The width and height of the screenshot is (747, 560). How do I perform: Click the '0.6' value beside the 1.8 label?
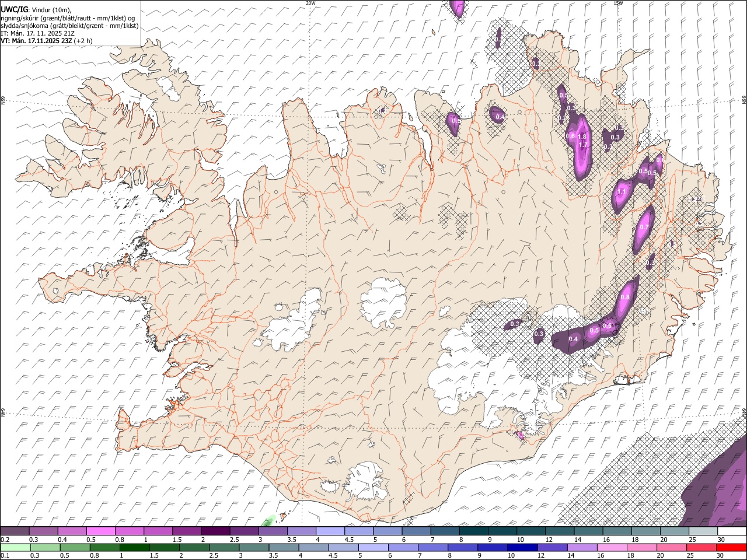pos(571,136)
